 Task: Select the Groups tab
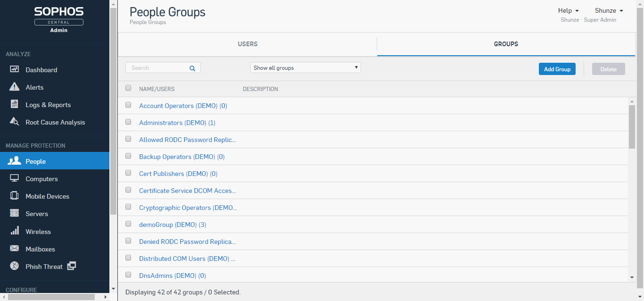(x=506, y=44)
